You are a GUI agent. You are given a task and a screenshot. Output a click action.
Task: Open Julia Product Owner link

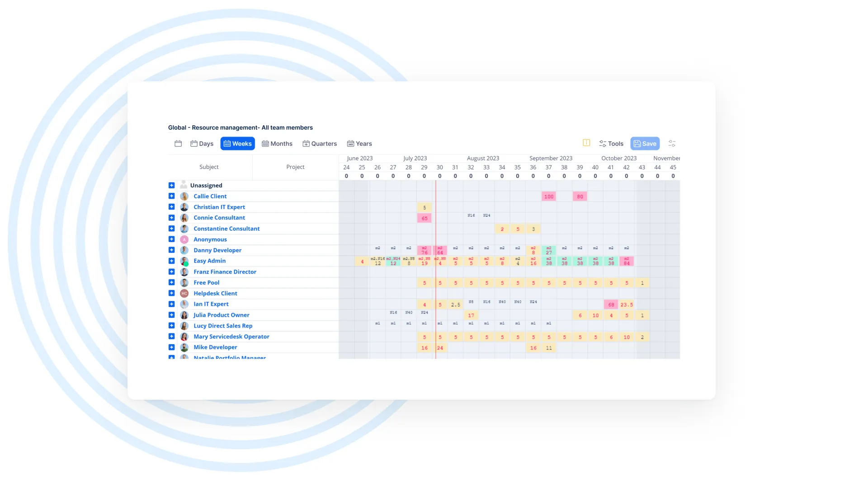[x=221, y=315]
